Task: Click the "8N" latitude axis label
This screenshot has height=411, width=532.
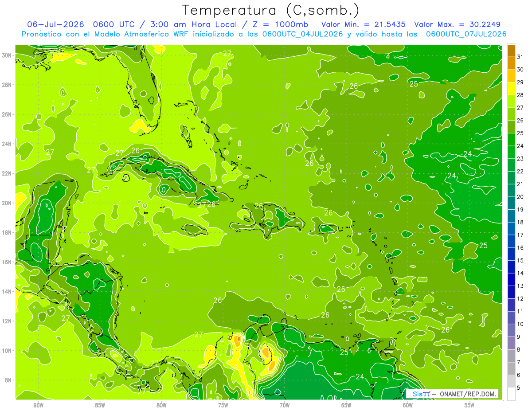Action: [x=9, y=380]
